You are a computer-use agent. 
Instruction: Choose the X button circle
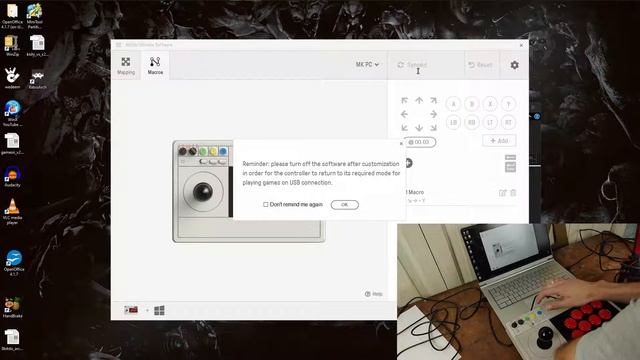[490, 104]
